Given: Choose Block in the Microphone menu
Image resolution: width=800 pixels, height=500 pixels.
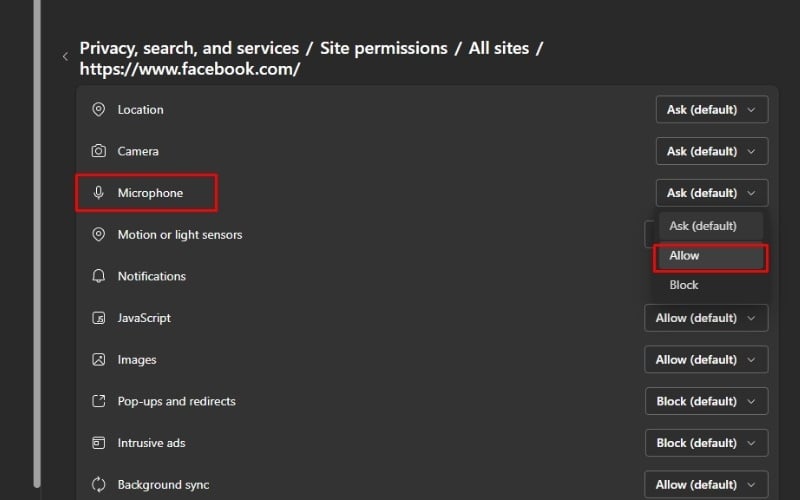Looking at the screenshot, I should (685, 285).
